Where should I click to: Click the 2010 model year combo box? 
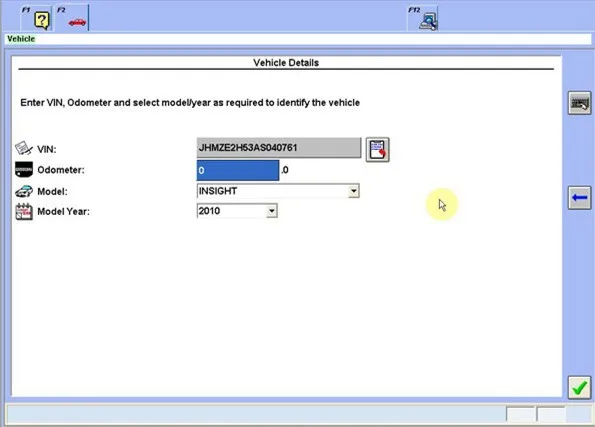(237, 211)
